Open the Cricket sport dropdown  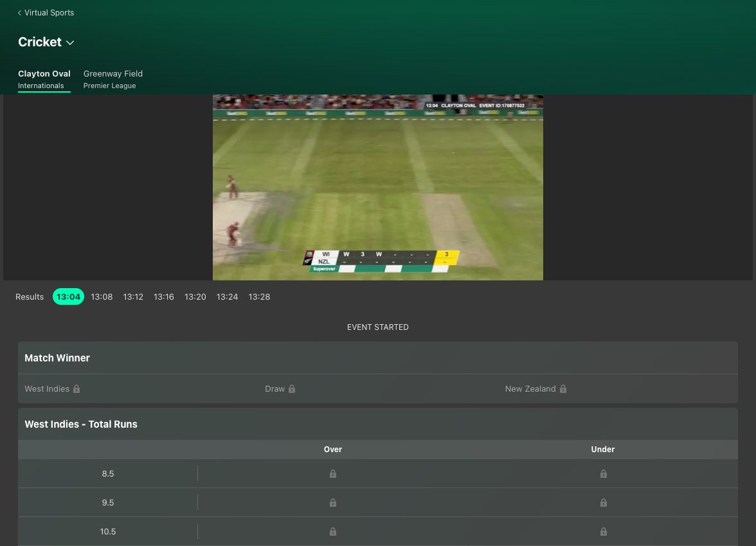[69, 42]
